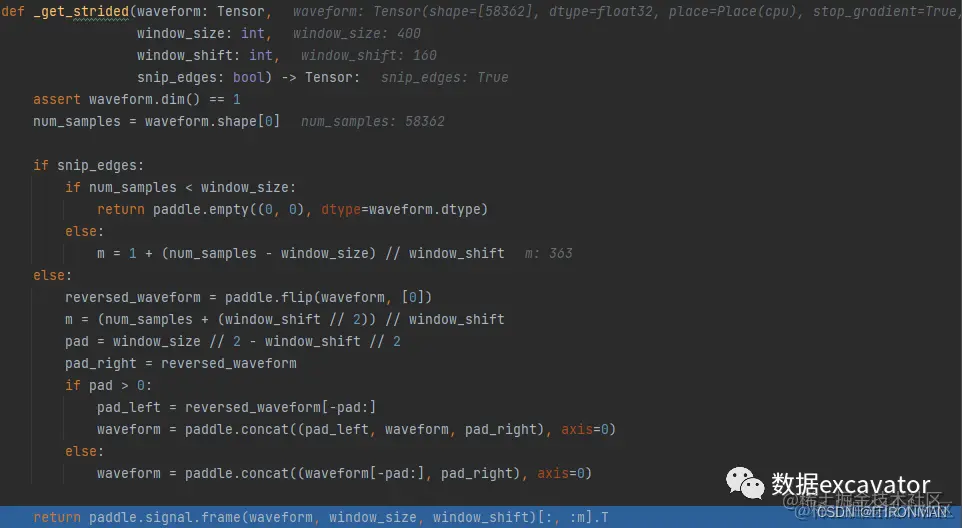This screenshot has width=962, height=528.
Task: Click 'm = 1 + (num_samples - window_size)' line
Action: coord(301,254)
